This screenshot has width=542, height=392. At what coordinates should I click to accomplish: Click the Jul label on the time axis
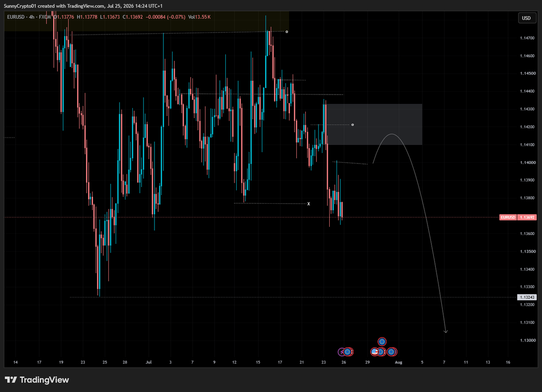tap(148, 362)
